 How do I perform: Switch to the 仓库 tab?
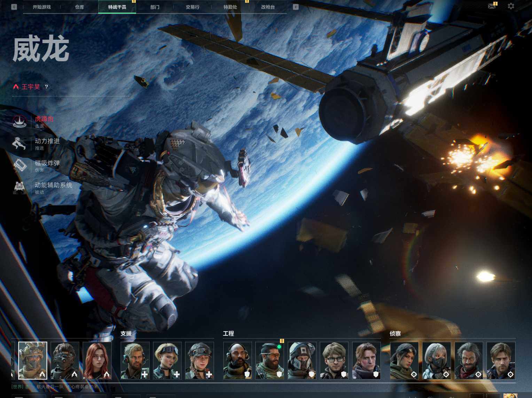coord(79,7)
